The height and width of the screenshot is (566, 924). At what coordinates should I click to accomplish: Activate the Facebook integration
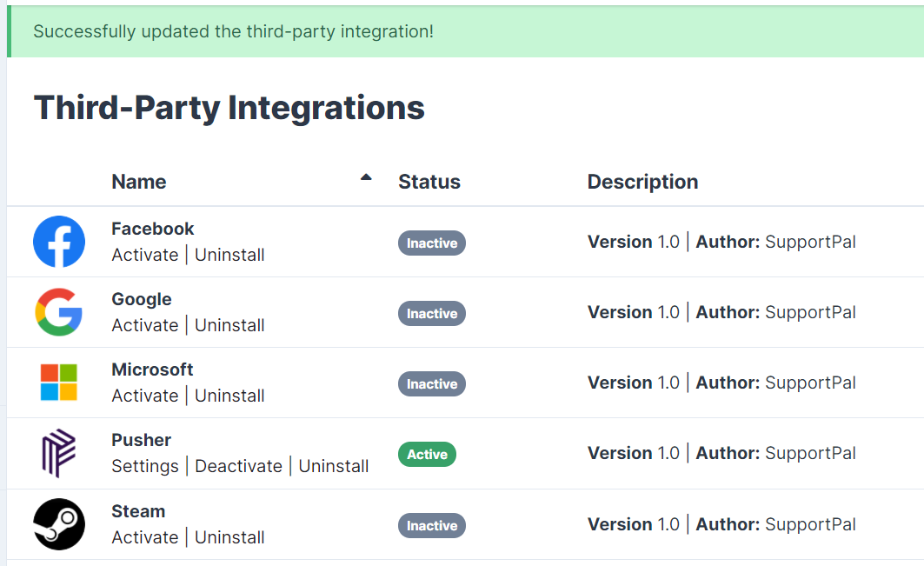coord(145,255)
